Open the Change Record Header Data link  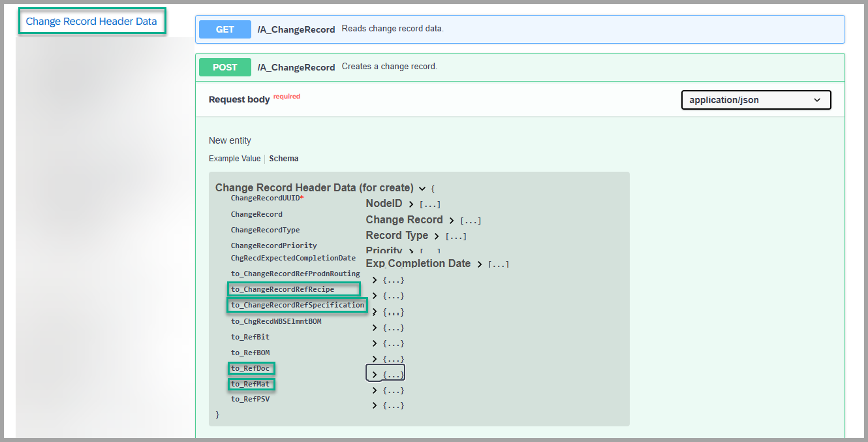click(91, 22)
